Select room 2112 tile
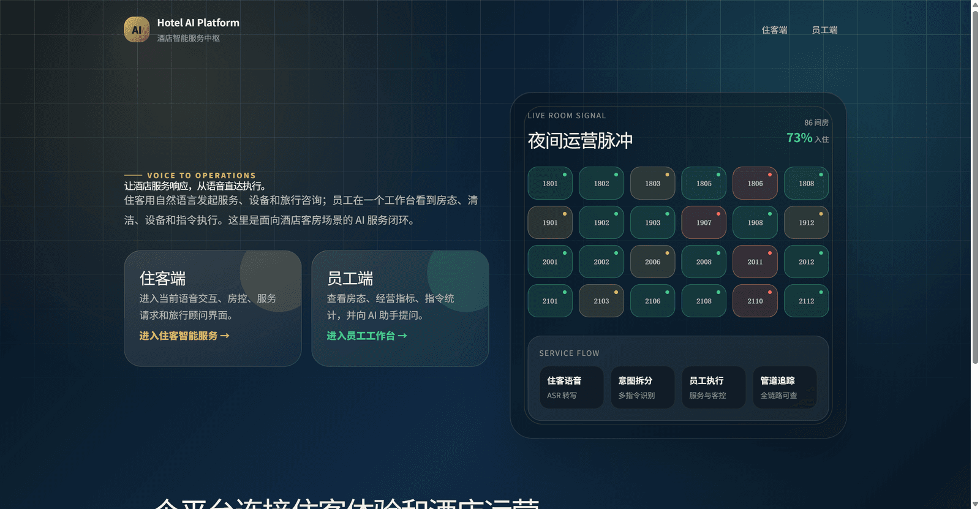The height and width of the screenshot is (509, 980). [807, 301]
